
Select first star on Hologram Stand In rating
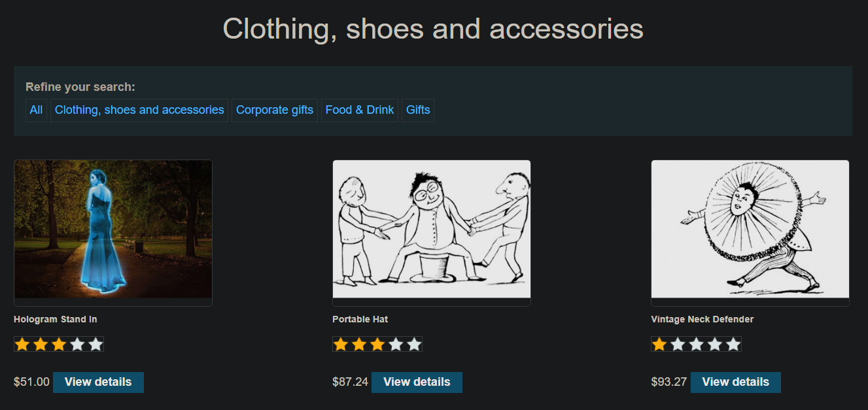22,344
